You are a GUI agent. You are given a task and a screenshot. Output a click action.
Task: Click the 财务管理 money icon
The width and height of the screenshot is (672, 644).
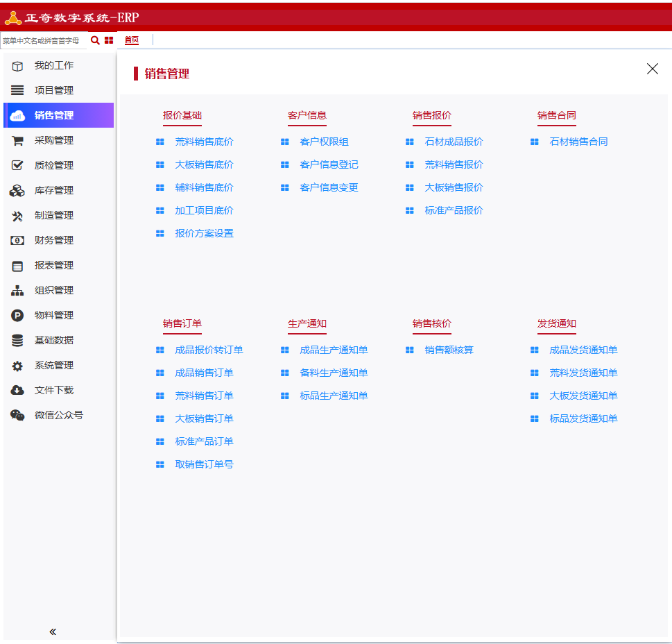click(x=17, y=241)
